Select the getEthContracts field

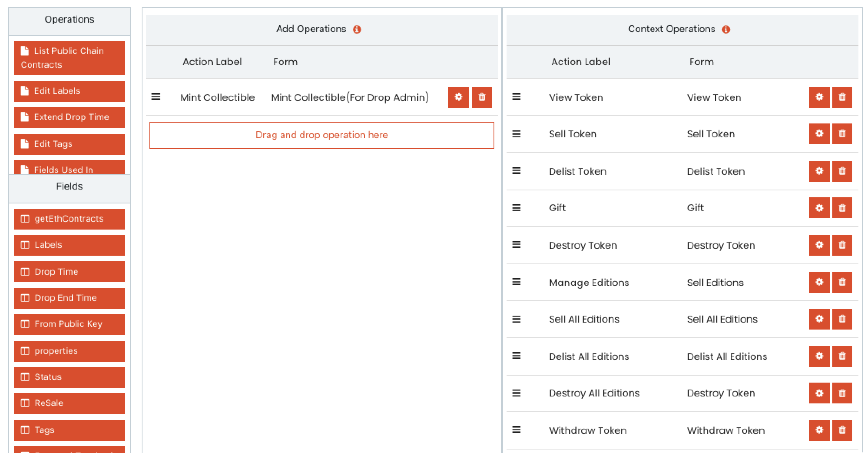(x=70, y=219)
